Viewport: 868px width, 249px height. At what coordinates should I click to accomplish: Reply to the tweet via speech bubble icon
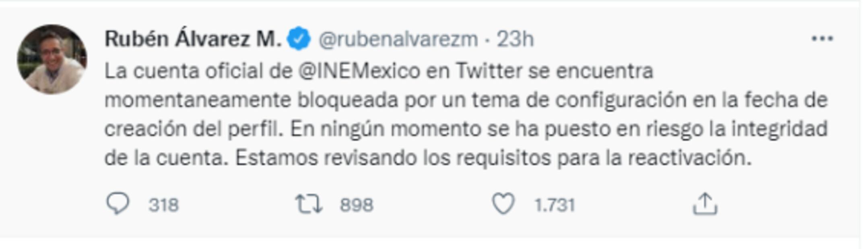[118, 204]
